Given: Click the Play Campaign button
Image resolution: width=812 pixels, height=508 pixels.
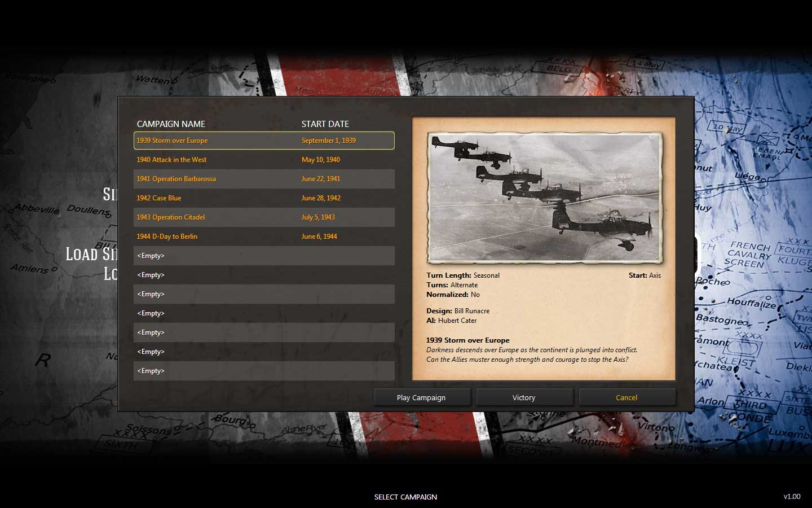Looking at the screenshot, I should (x=421, y=397).
